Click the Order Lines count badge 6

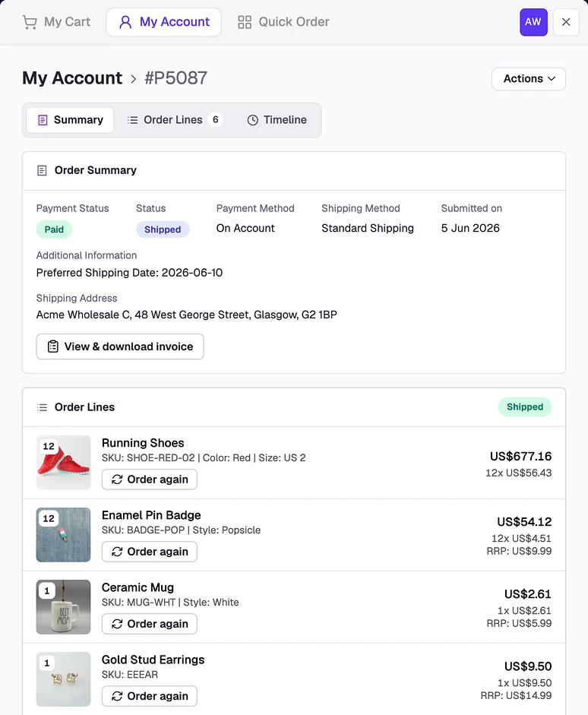pos(216,120)
